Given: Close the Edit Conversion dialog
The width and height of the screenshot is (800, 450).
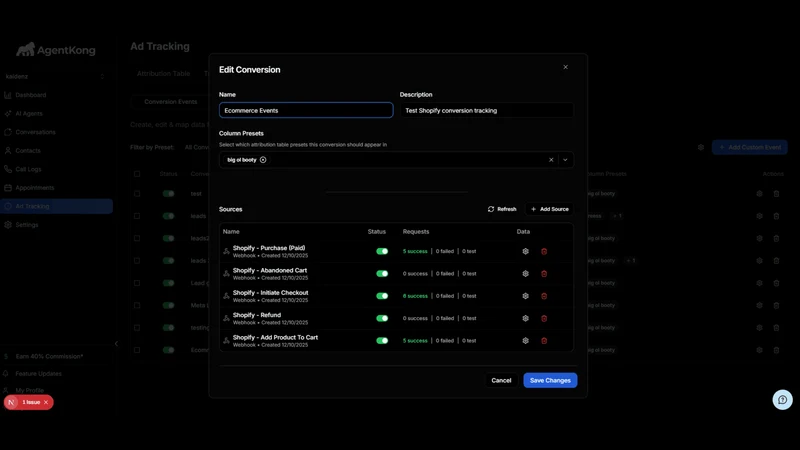Looking at the screenshot, I should [565, 67].
